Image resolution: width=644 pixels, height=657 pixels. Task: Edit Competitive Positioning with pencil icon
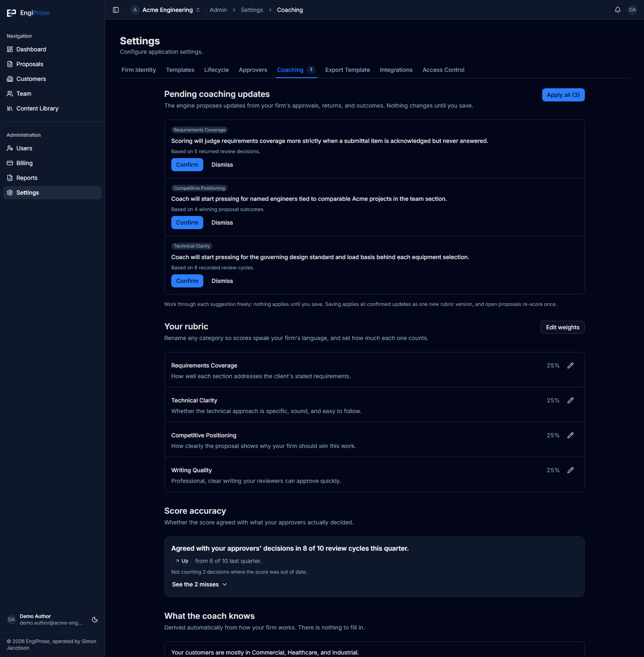570,435
